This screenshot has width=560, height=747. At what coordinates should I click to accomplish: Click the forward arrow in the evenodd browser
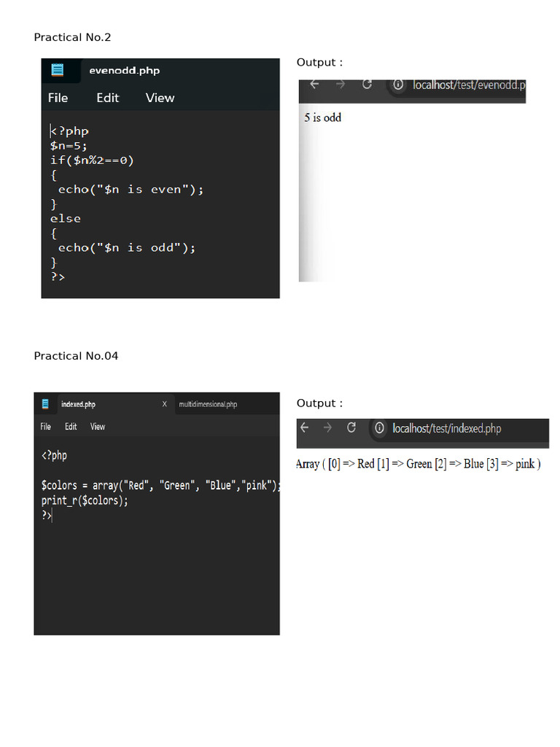(341, 85)
